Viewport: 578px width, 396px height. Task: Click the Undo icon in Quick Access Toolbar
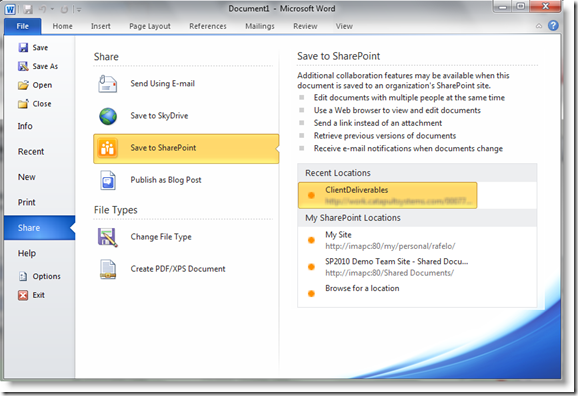click(x=43, y=9)
